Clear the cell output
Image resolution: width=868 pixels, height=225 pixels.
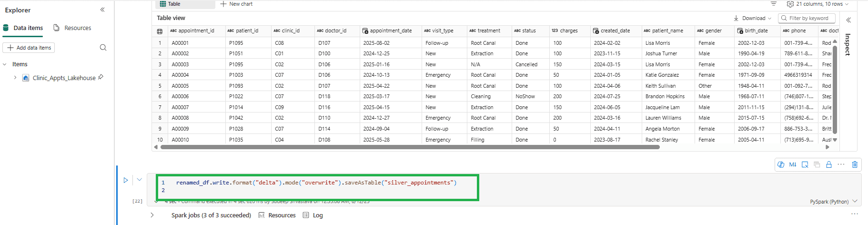805,164
